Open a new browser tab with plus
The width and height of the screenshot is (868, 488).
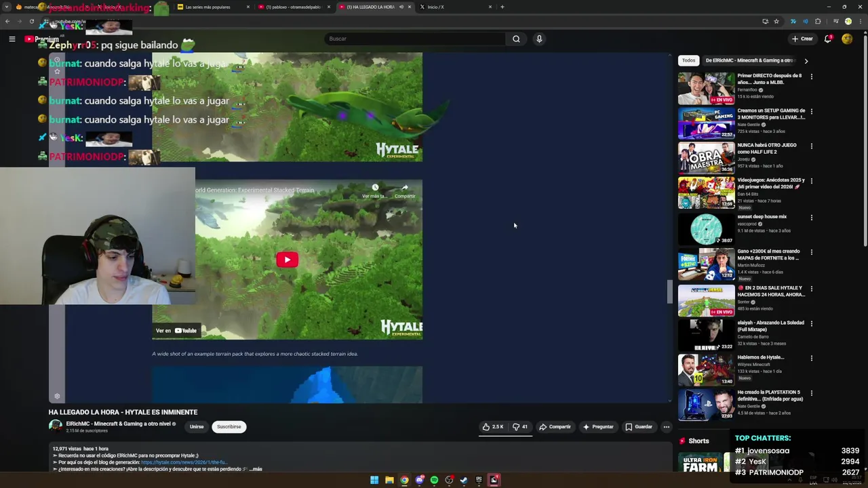tap(502, 7)
